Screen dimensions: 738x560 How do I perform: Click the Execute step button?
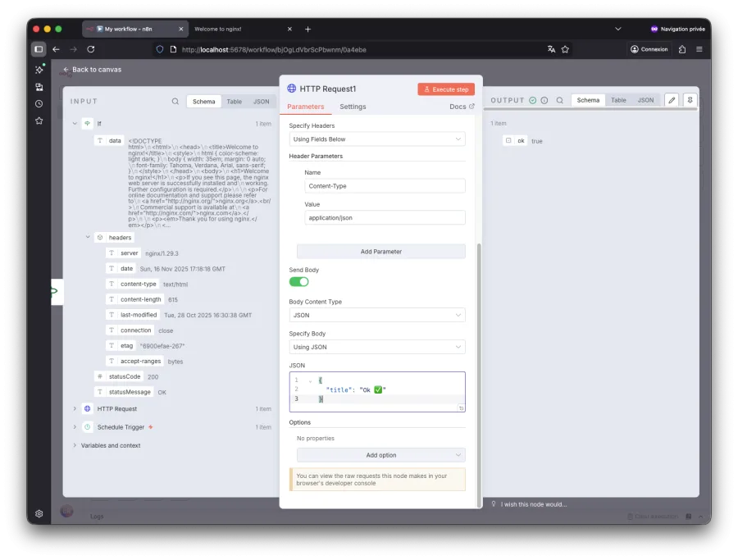445,89
